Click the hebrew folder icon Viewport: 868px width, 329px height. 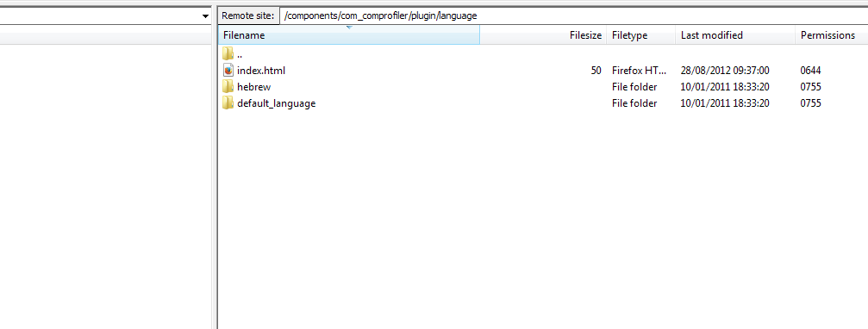228,87
